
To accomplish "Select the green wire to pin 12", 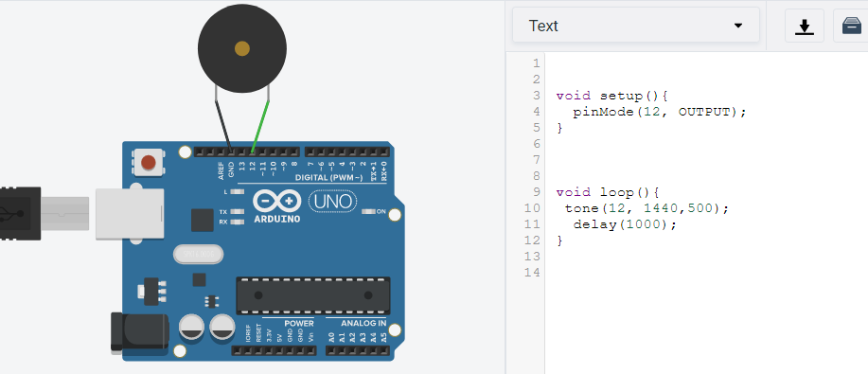I will (x=260, y=126).
